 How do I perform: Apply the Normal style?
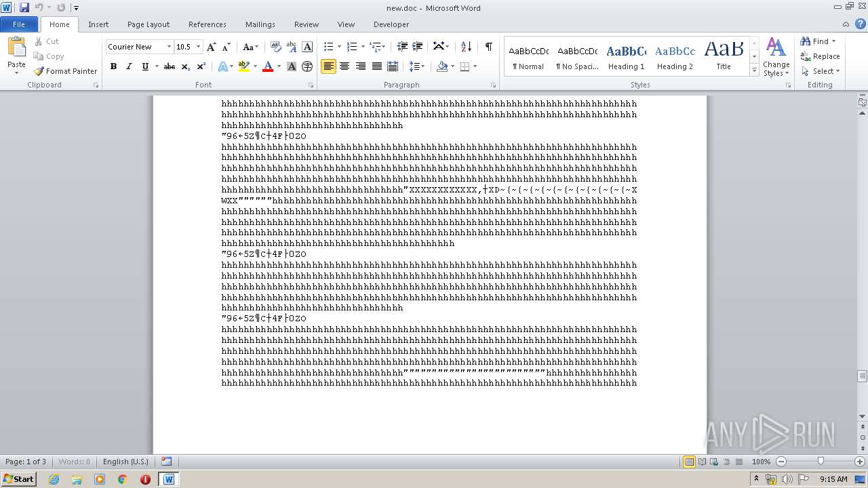[528, 56]
